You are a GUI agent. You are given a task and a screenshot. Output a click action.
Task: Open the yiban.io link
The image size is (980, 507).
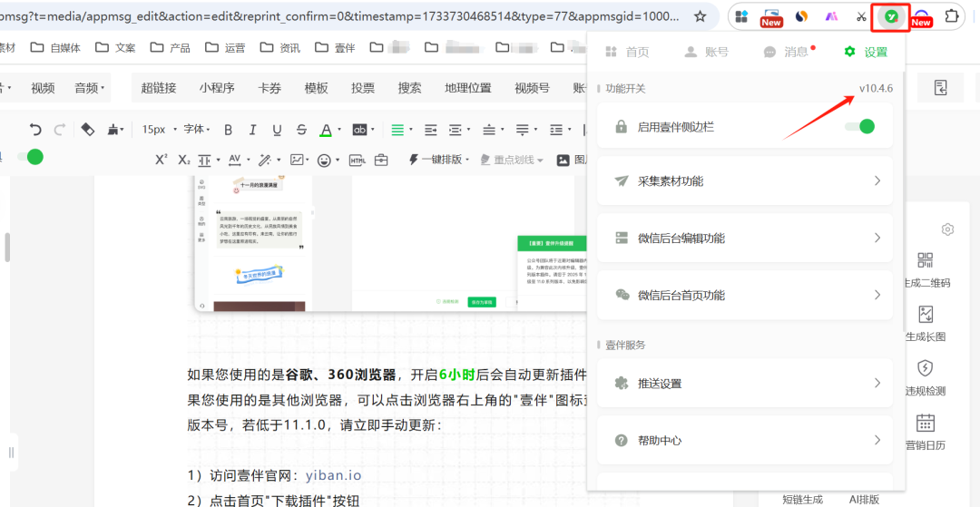point(334,475)
